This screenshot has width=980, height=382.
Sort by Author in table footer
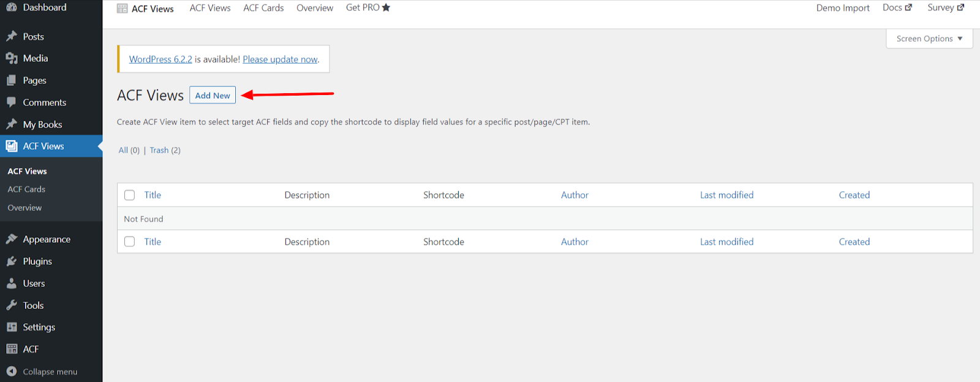pyautogui.click(x=575, y=242)
